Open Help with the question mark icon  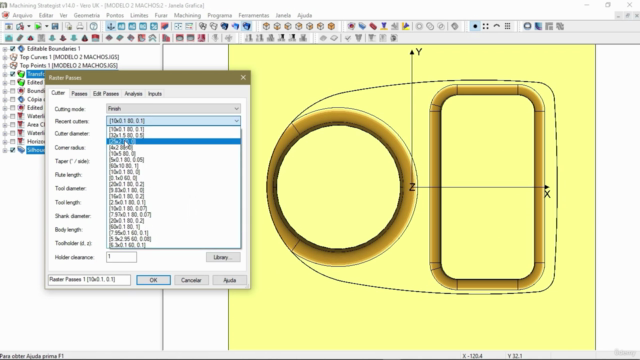(x=94, y=27)
